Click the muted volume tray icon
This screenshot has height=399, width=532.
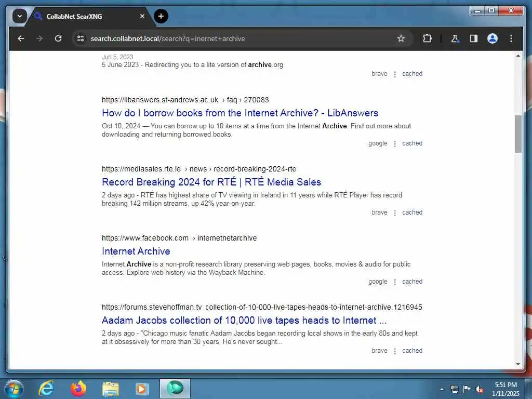tap(480, 389)
